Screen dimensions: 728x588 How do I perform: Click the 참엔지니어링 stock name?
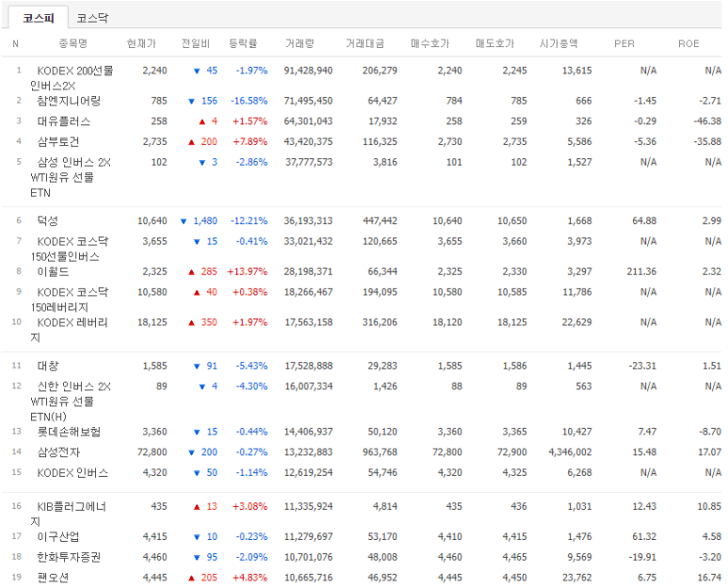[69, 101]
